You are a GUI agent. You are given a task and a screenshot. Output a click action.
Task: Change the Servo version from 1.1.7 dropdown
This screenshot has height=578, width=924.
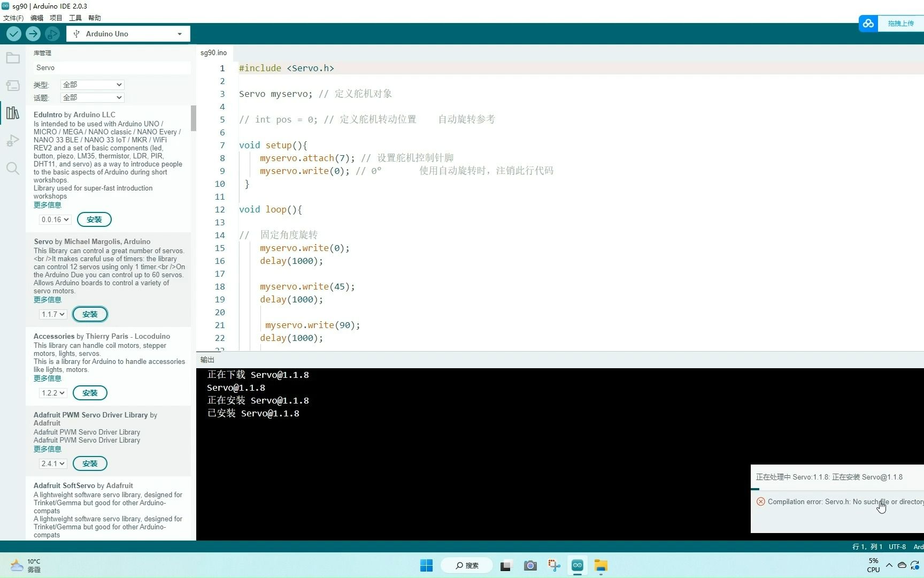(x=52, y=314)
